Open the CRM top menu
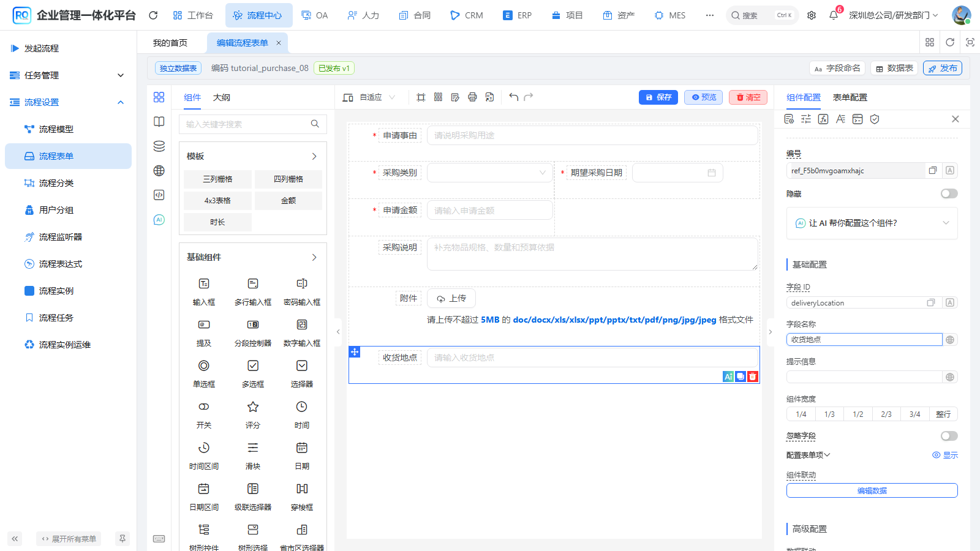The height and width of the screenshot is (551, 980). [466, 15]
